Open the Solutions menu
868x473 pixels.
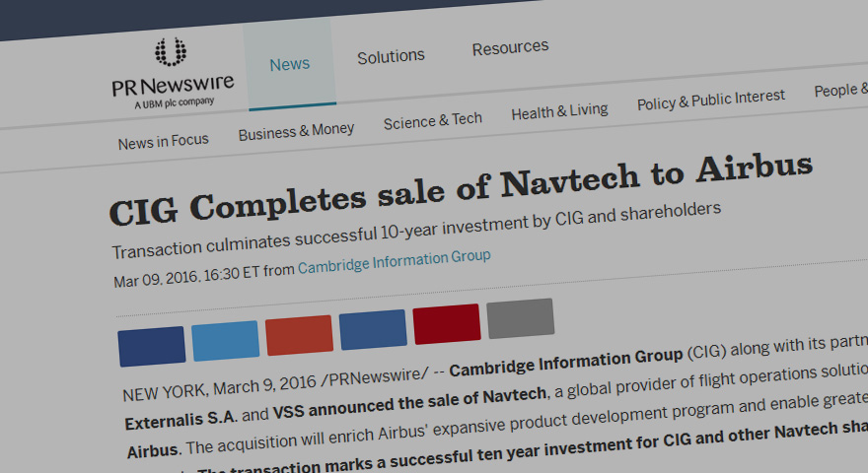(391, 56)
